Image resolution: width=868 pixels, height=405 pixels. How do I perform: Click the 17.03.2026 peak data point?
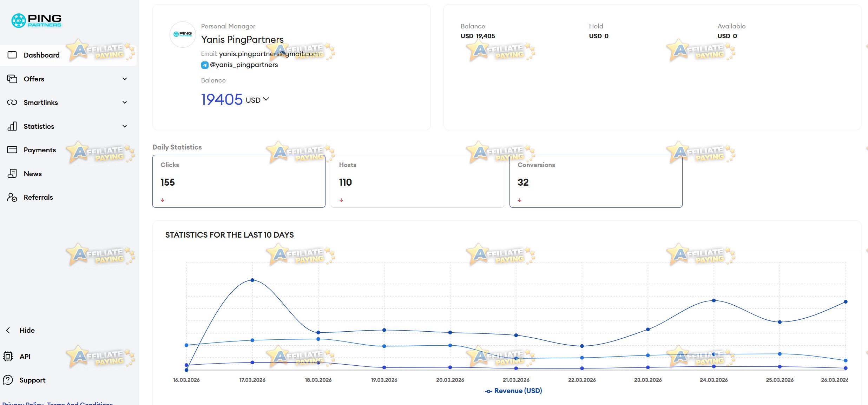click(x=252, y=280)
